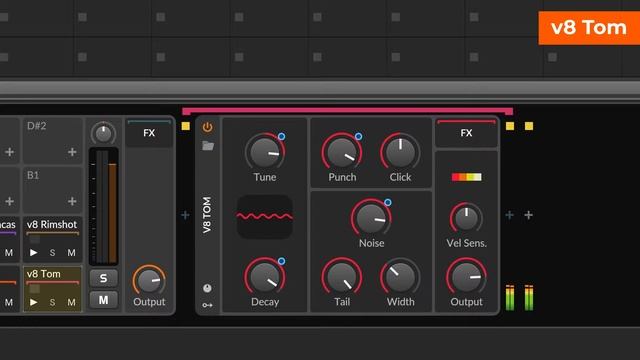This screenshot has width=640, height=360.
Task: Adjust the Noise knob
Action: point(371,218)
